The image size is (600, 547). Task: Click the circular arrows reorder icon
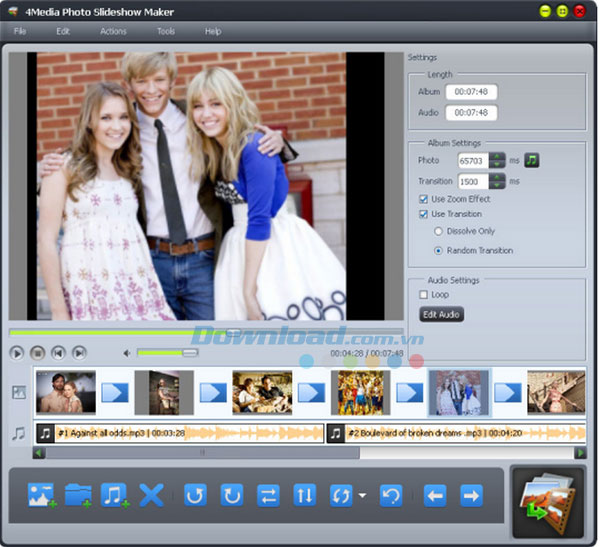341,495
